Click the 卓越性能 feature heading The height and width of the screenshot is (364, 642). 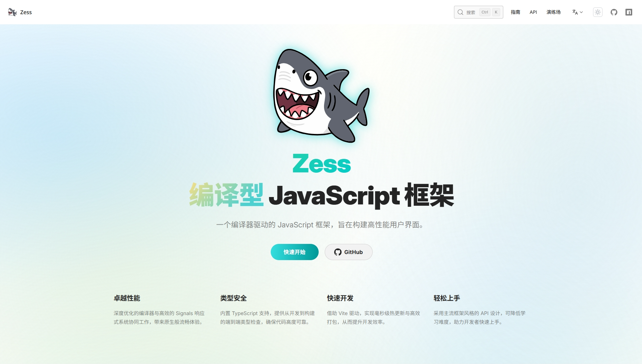(x=127, y=298)
